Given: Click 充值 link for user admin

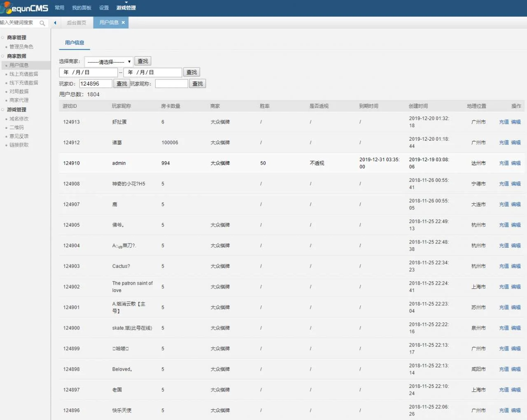Looking at the screenshot, I should click(504, 163).
